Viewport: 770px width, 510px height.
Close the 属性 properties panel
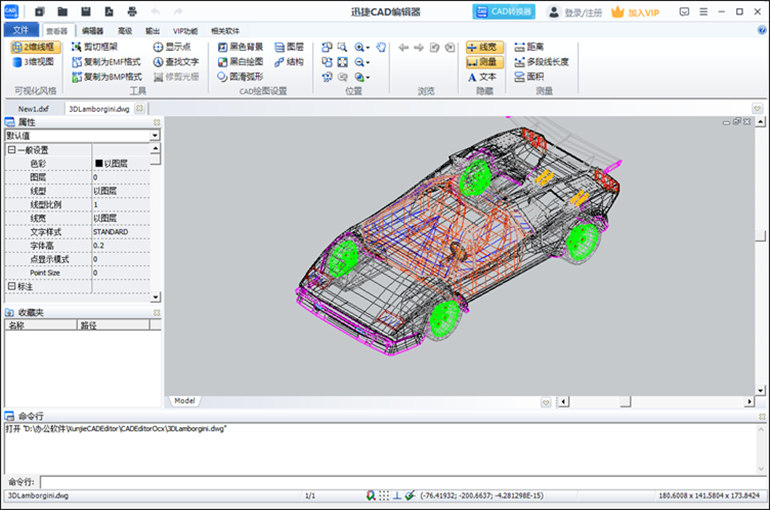[157, 122]
